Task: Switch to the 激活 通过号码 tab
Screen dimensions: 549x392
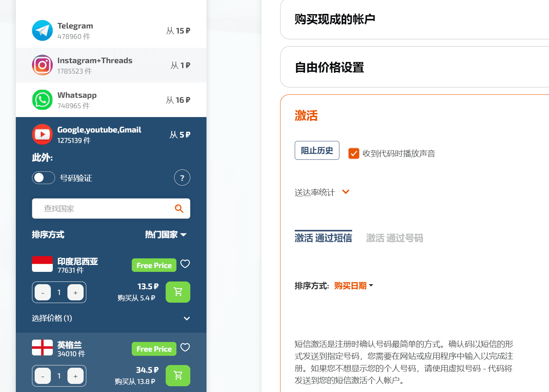Action: point(394,238)
